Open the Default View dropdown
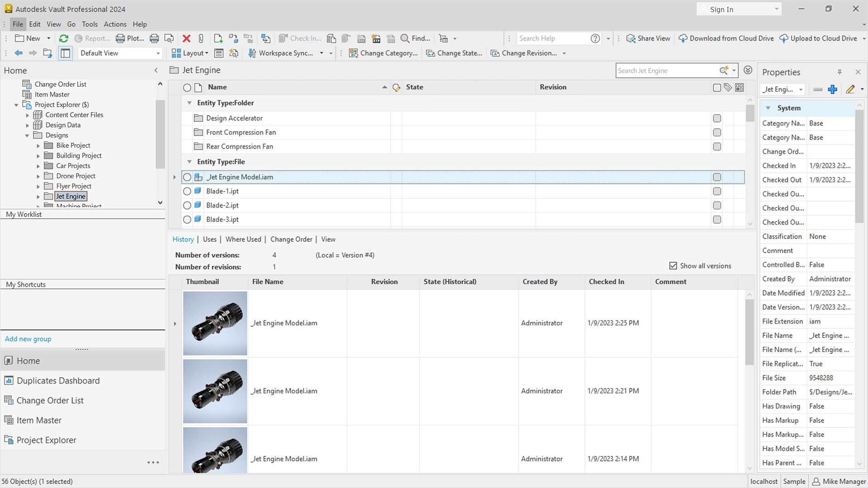Screen dimensions: 868x488 (157, 53)
